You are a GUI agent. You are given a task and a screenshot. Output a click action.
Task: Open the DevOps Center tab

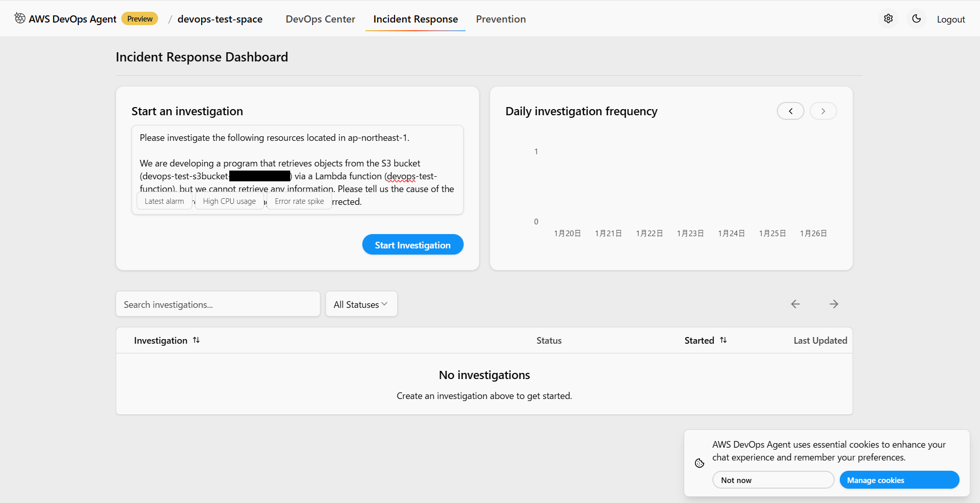[x=320, y=19]
